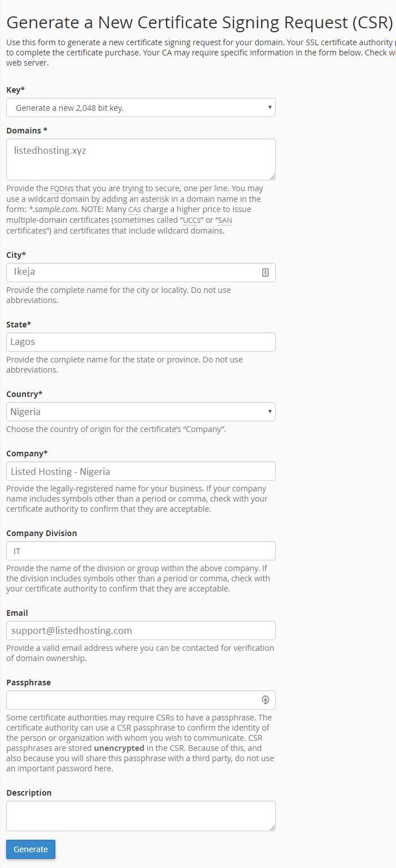Click the Company field with Listed Hosting

141,471
